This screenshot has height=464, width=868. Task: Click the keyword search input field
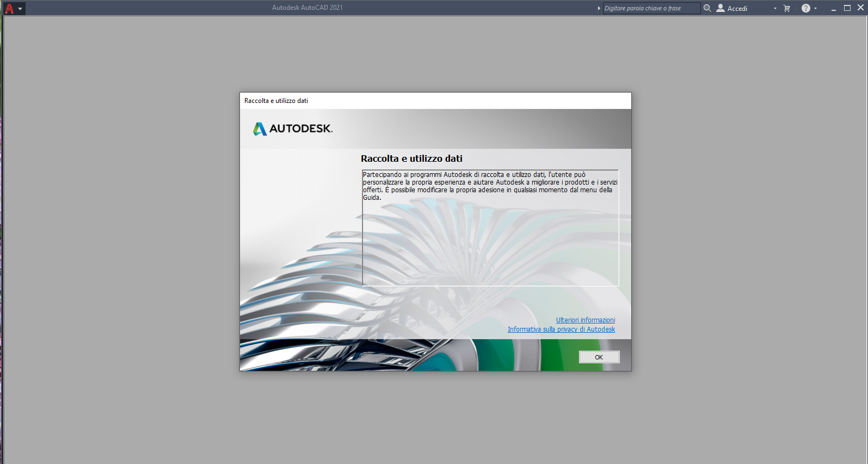[x=651, y=8]
